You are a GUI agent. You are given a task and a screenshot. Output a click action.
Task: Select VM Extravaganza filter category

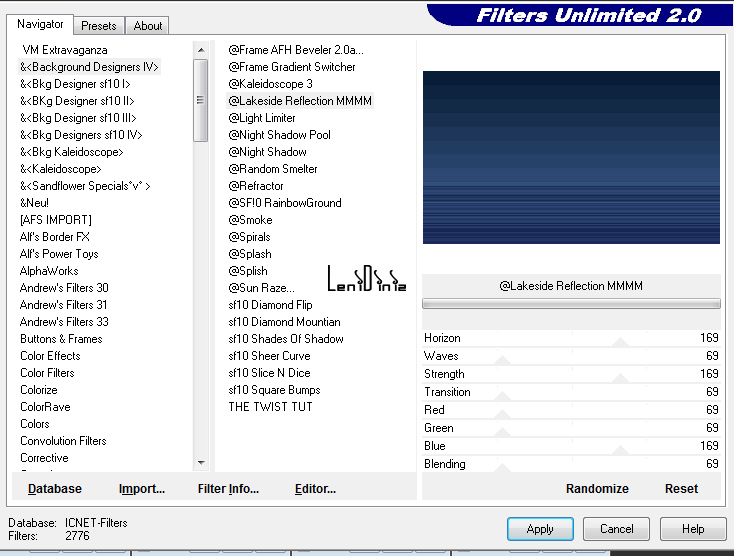point(65,50)
